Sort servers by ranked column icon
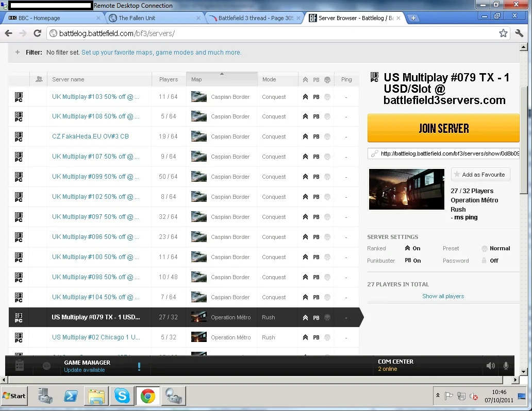This screenshot has height=411, width=532. (x=305, y=80)
